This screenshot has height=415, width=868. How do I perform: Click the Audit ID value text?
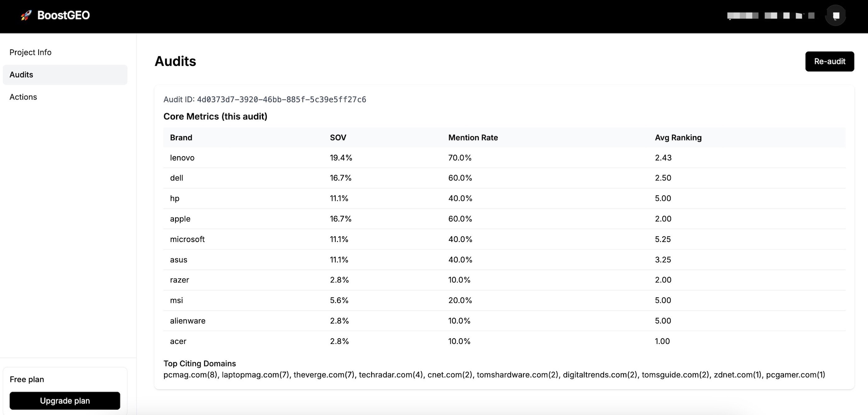[281, 99]
